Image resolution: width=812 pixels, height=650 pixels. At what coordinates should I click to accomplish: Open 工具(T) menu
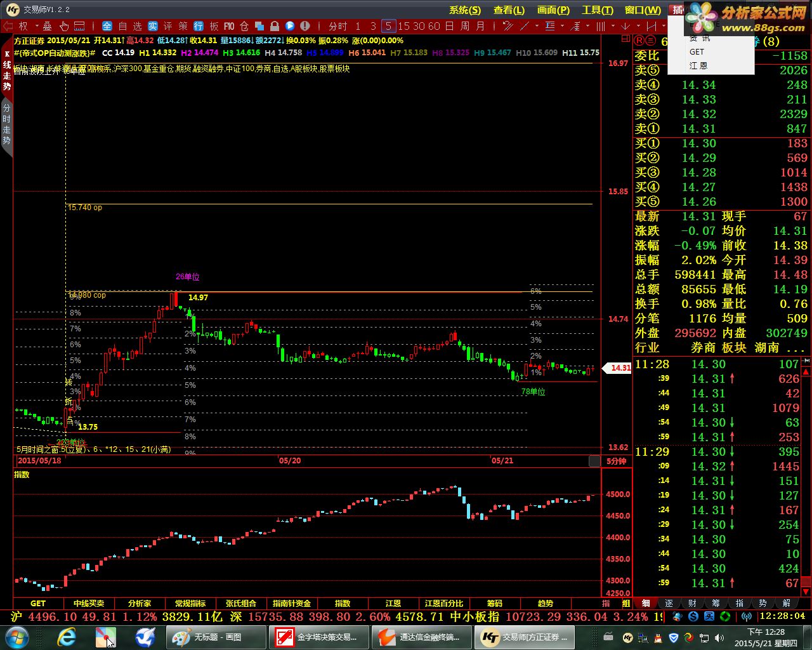pyautogui.click(x=598, y=10)
